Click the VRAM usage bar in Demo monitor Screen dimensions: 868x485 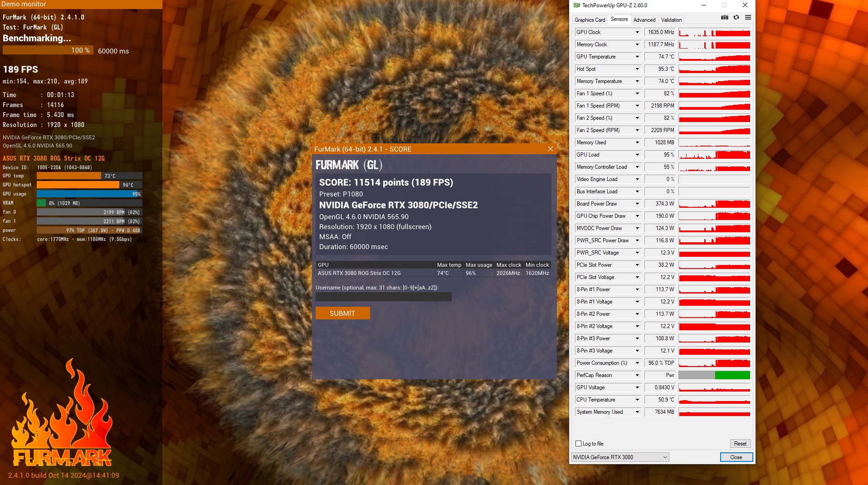pyautogui.click(x=89, y=203)
